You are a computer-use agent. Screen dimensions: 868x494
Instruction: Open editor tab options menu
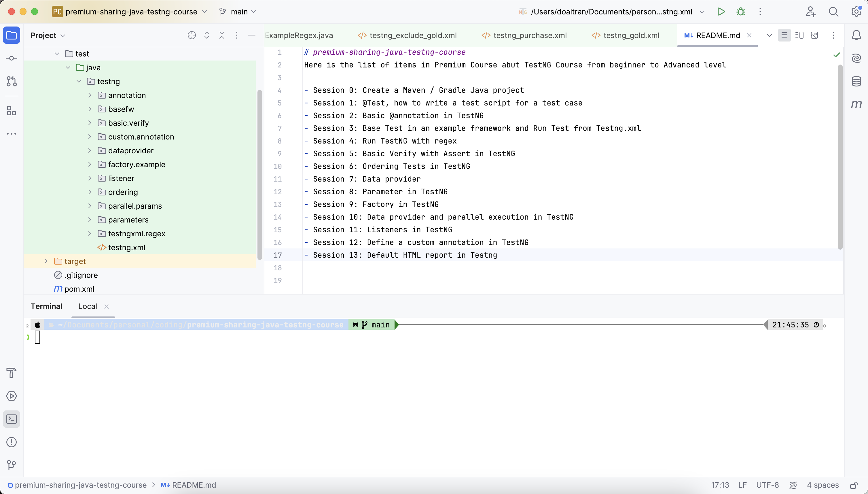(x=833, y=35)
